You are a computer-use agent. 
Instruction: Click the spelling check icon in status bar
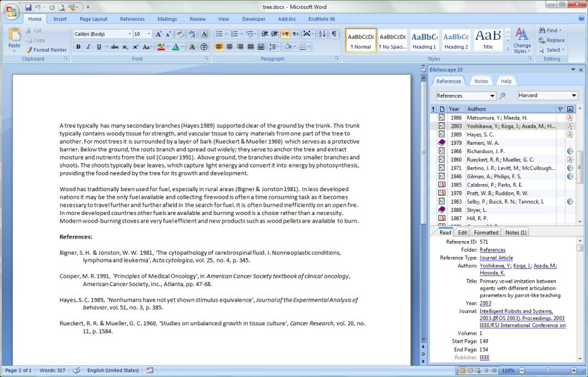pos(77,370)
